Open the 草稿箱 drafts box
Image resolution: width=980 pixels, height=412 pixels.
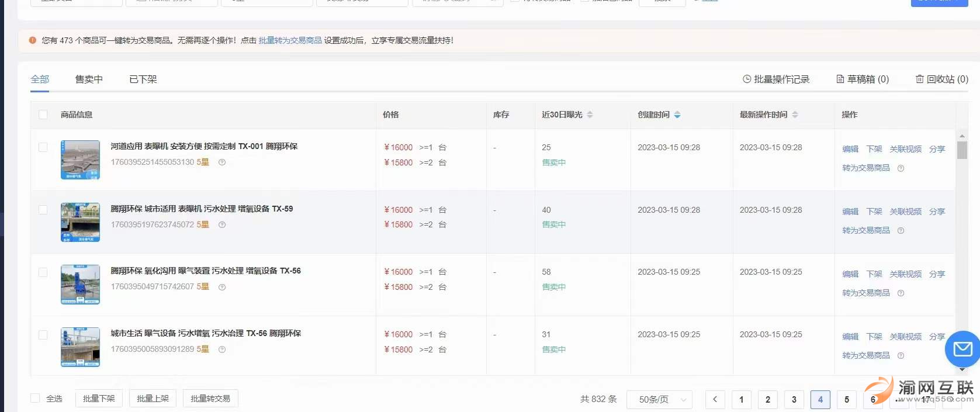[x=863, y=79]
